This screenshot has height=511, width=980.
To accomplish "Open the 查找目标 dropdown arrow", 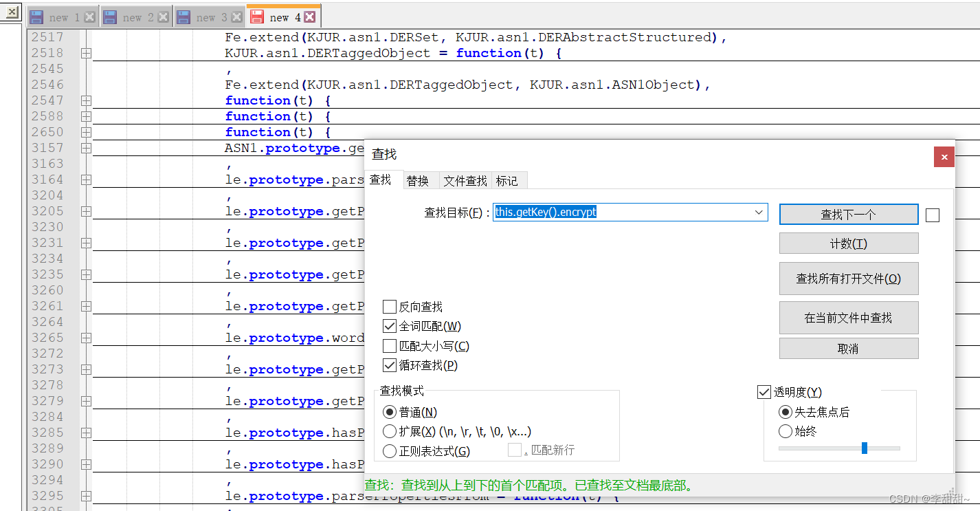I will tap(759, 213).
